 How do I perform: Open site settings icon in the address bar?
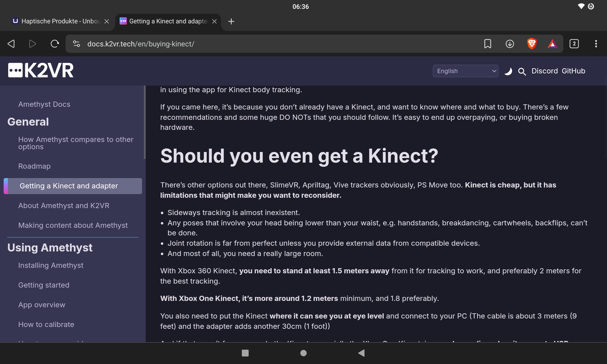pyautogui.click(x=76, y=44)
